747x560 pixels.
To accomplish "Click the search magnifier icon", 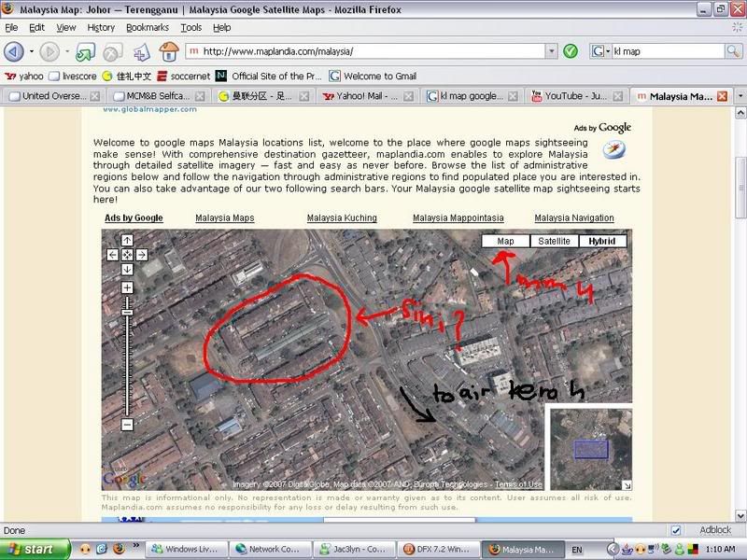I will tap(733, 51).
